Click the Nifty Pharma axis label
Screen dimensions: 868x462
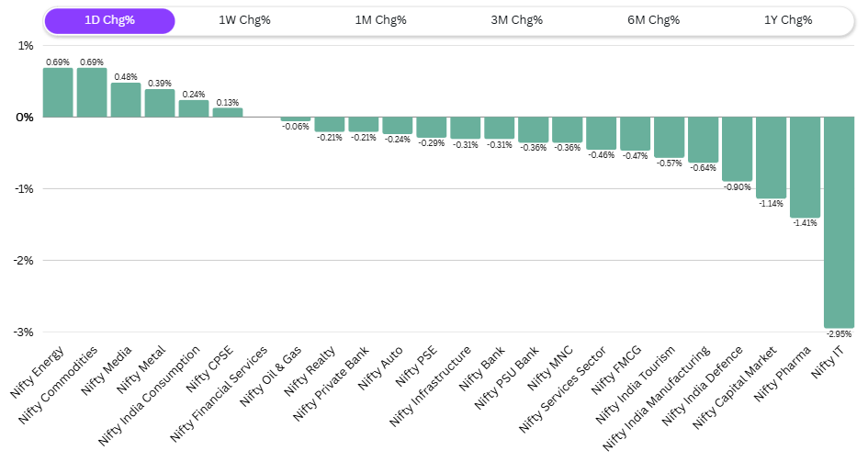coord(783,374)
